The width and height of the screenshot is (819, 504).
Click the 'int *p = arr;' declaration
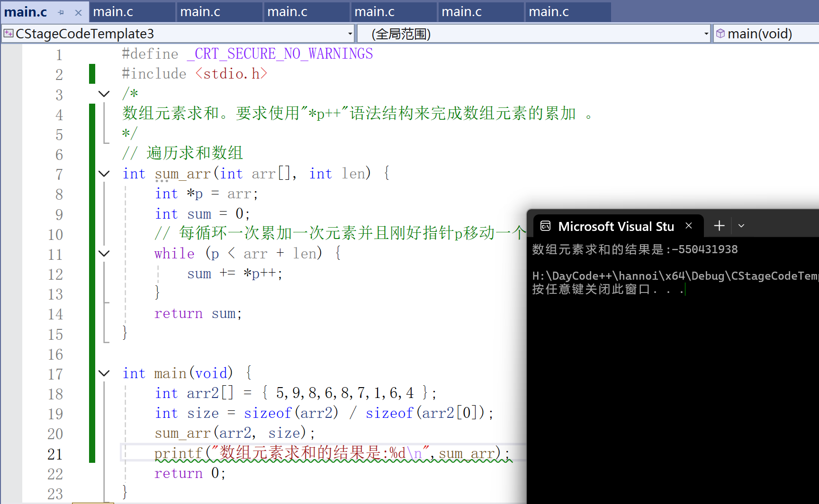(207, 194)
